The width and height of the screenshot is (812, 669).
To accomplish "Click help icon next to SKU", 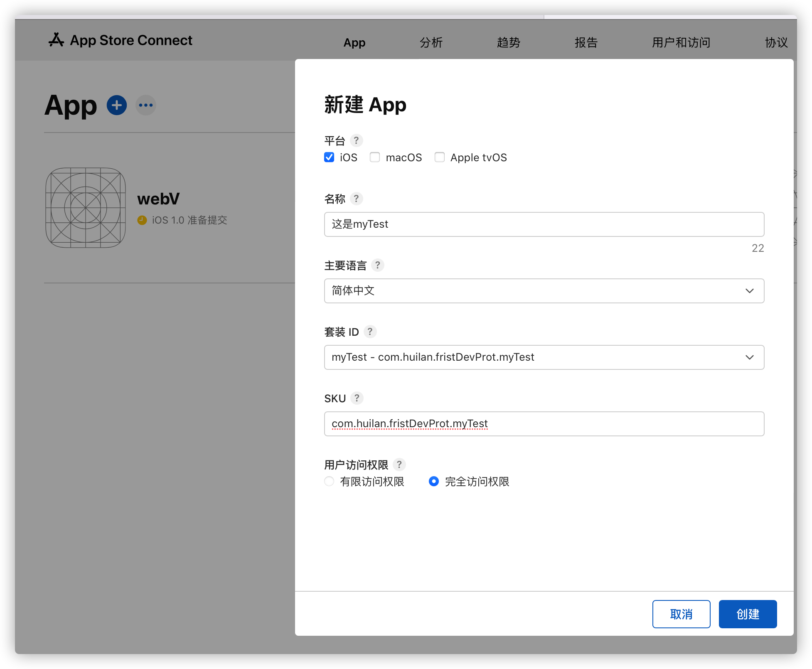I will coord(357,398).
